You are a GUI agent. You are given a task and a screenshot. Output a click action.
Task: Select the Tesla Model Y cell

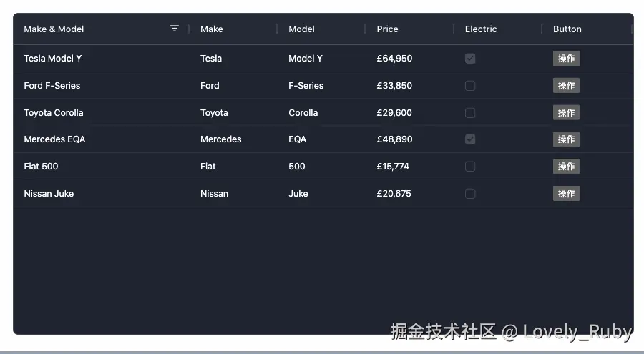tap(53, 59)
